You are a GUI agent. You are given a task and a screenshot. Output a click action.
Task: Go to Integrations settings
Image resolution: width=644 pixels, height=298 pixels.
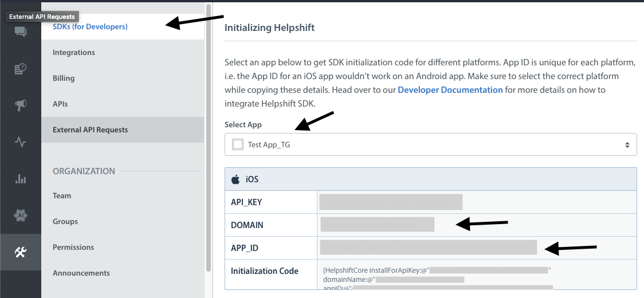coord(74,53)
